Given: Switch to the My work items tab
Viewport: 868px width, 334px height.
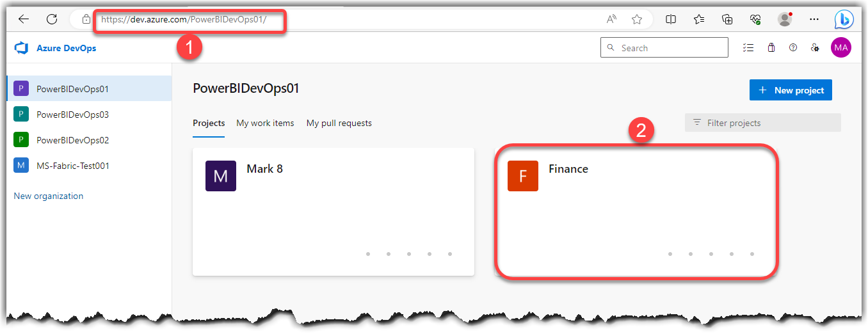Looking at the screenshot, I should pyautogui.click(x=265, y=123).
